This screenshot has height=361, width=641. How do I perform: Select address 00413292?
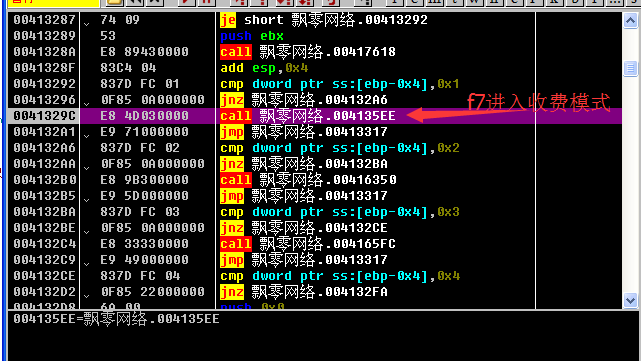click(44, 83)
